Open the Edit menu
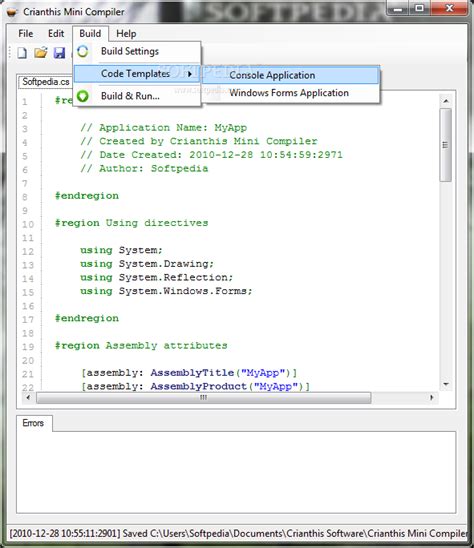This screenshot has width=474, height=548. [56, 34]
